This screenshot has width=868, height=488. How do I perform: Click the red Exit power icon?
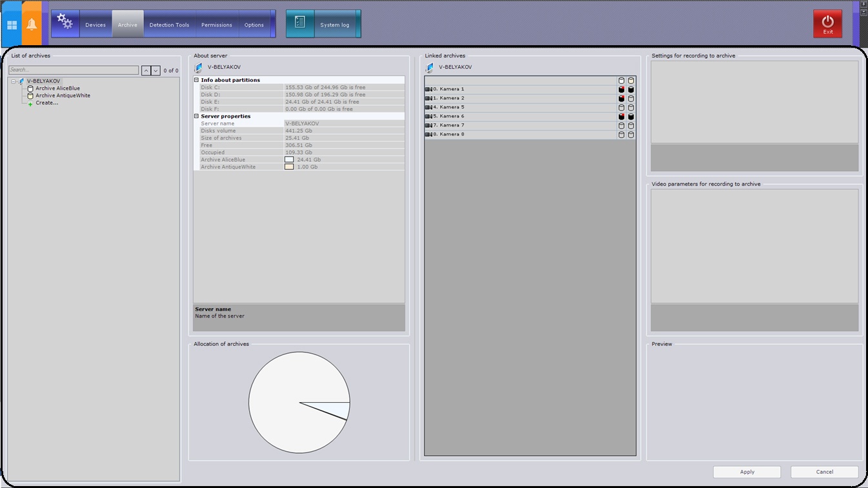point(827,23)
